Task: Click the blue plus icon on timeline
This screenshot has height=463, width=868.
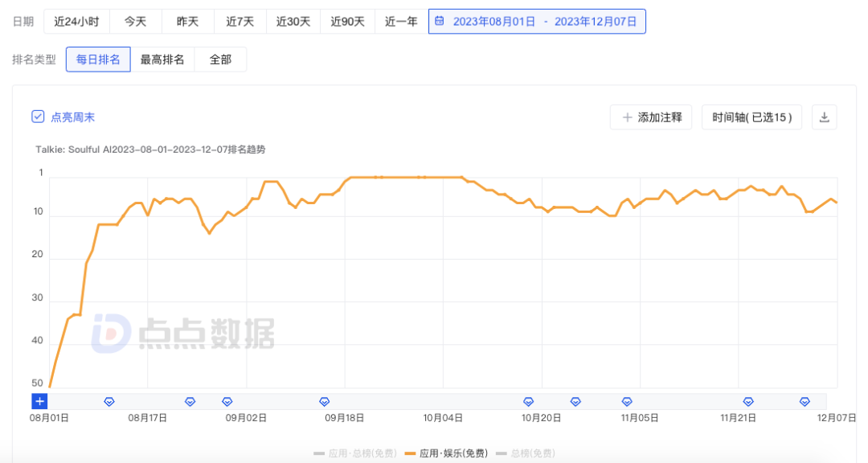Action: point(40,401)
